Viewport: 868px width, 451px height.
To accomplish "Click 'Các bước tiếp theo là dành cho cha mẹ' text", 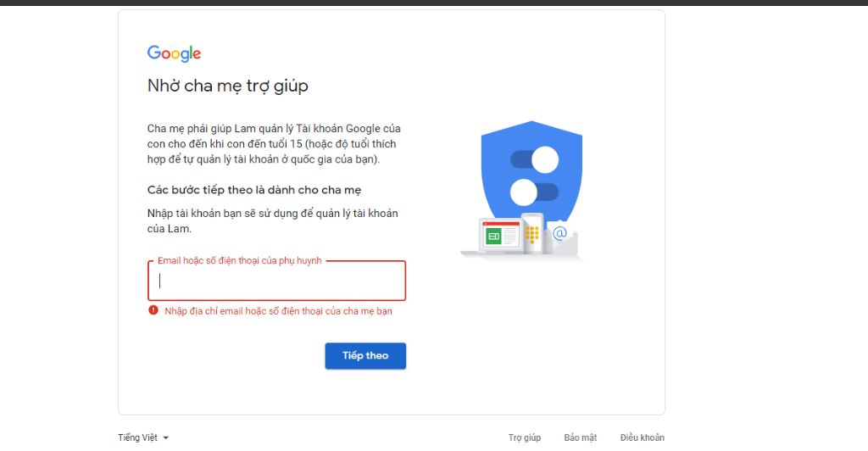I will [254, 190].
